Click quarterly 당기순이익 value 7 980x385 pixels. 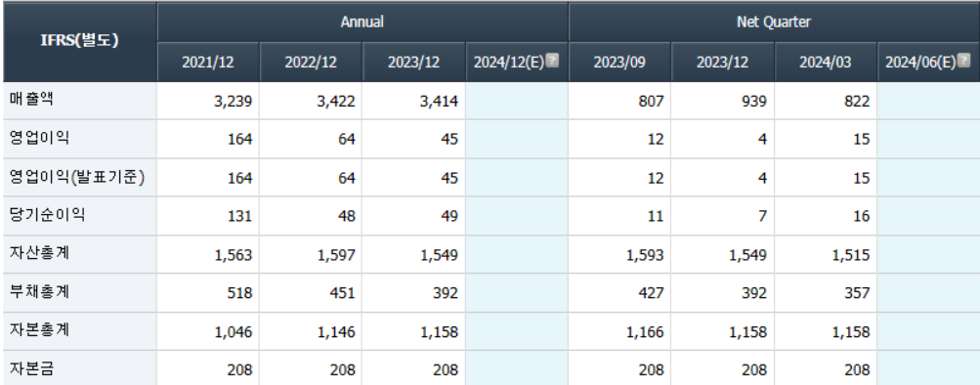coord(762,216)
